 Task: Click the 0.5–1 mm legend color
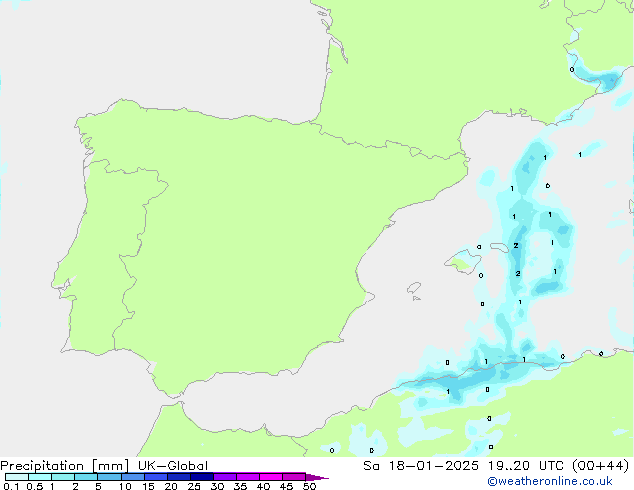(x=40, y=477)
